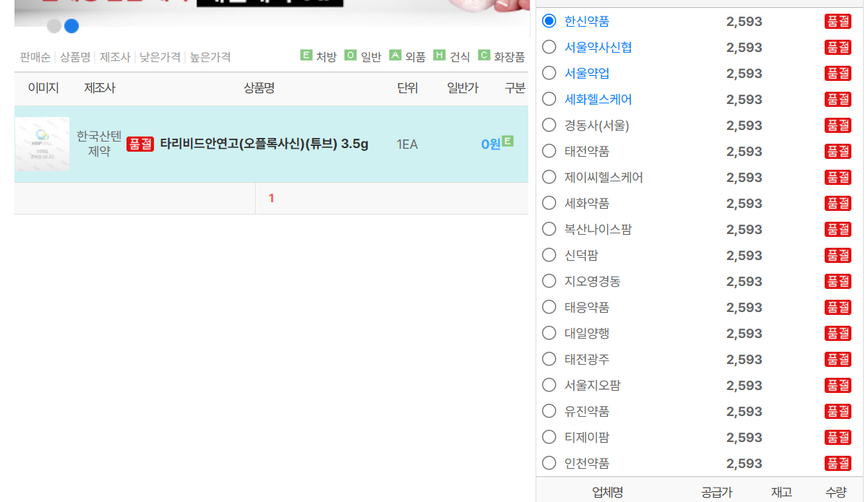Screen dimensions: 868x502
Task: Click the 품절 badge in 태전약품 row
Action: 838,151
